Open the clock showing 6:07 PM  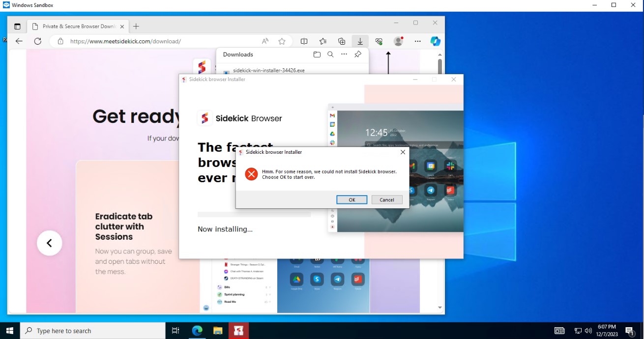(x=607, y=331)
